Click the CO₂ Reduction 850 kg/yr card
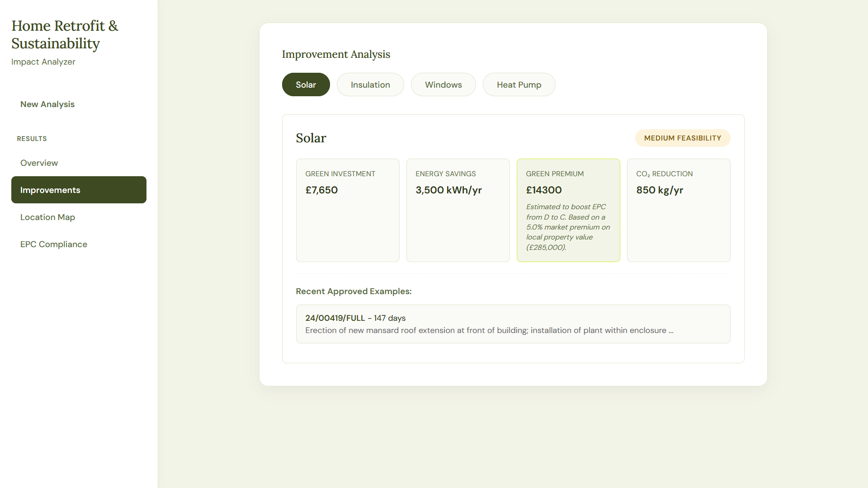Viewport: 868px width, 488px height. (x=678, y=210)
